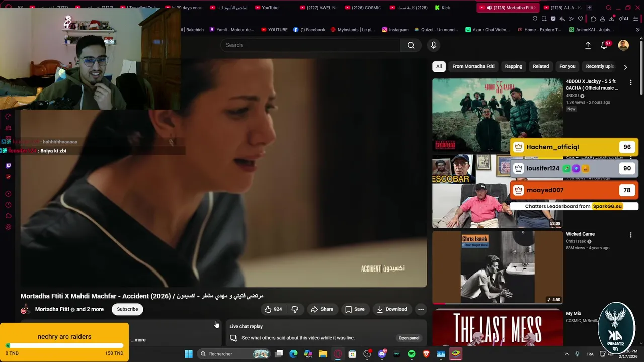Open browser tab search magnifier

[608, 8]
